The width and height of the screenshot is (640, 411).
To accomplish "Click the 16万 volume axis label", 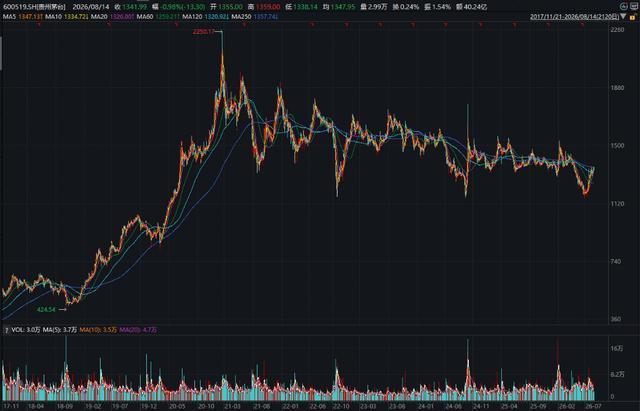I will pyautogui.click(x=617, y=348).
